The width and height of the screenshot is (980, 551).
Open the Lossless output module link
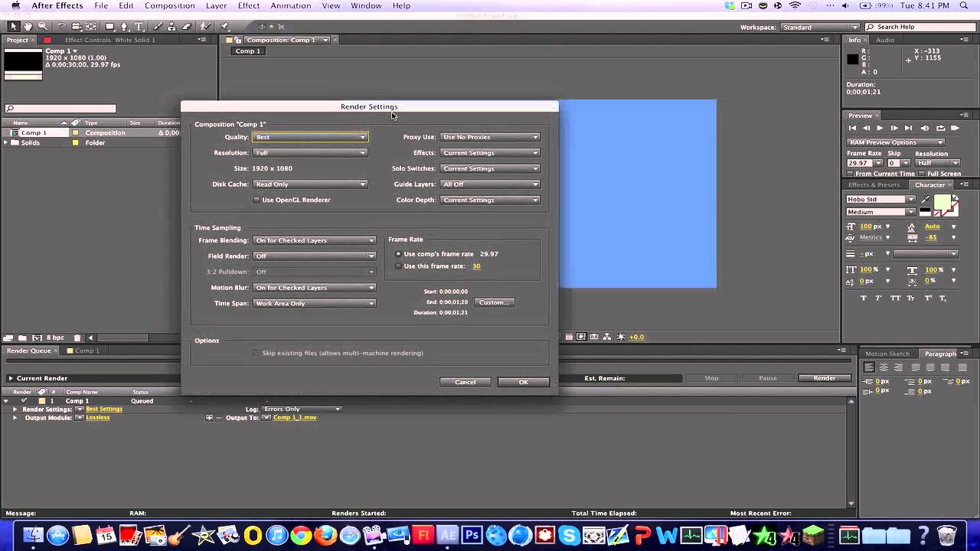98,418
